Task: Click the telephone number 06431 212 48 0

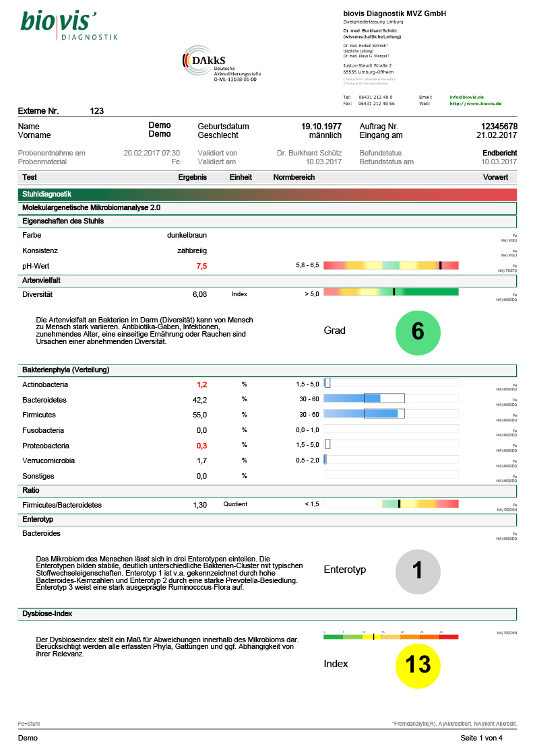Action: (x=375, y=98)
